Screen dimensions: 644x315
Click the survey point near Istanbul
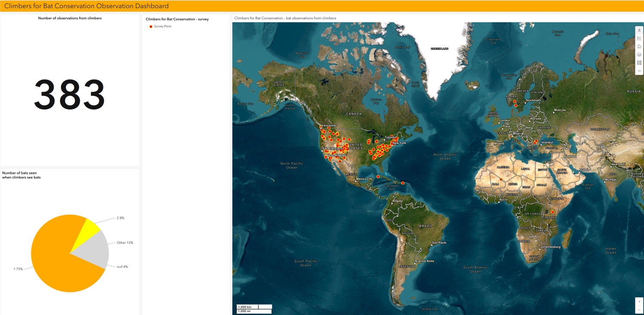coord(535,141)
